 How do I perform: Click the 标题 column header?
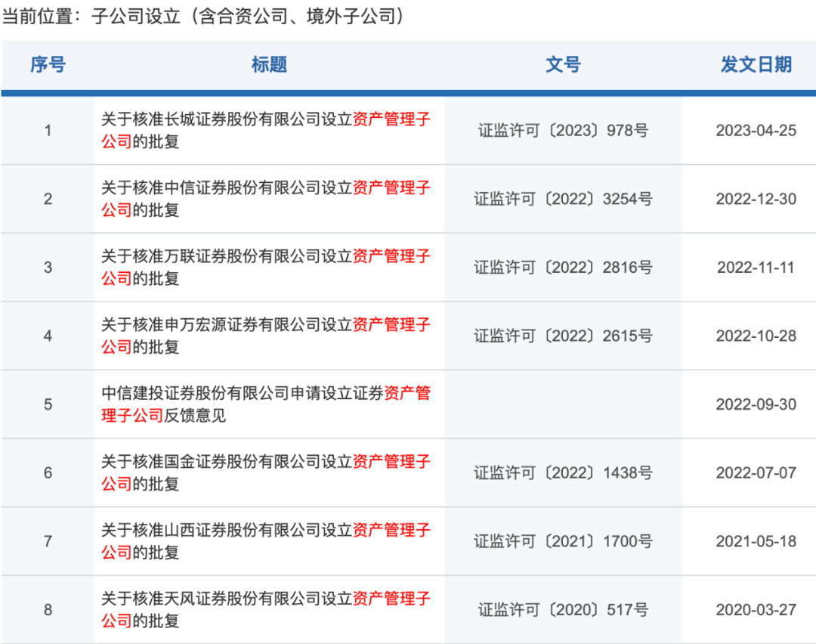coord(269,64)
